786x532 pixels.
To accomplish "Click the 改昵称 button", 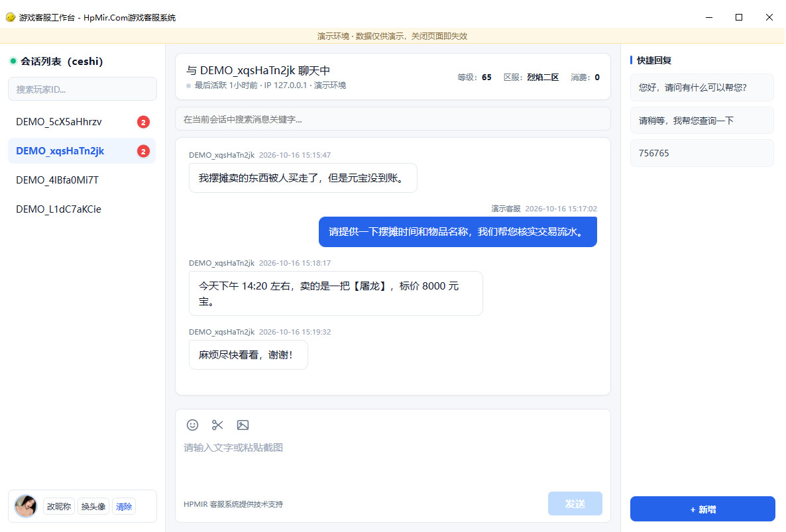I will (x=58, y=506).
